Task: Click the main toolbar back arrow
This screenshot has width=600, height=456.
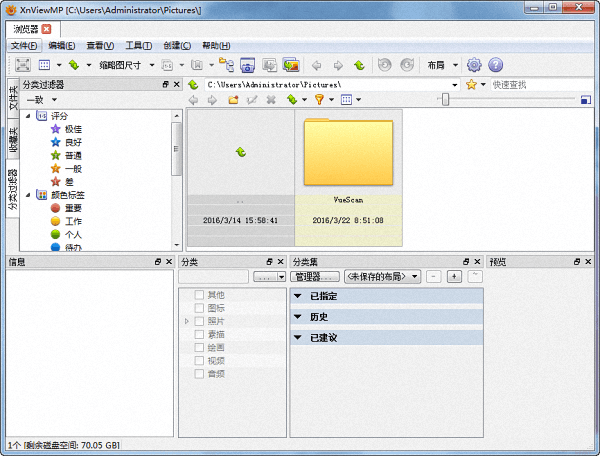Action: tap(316, 65)
